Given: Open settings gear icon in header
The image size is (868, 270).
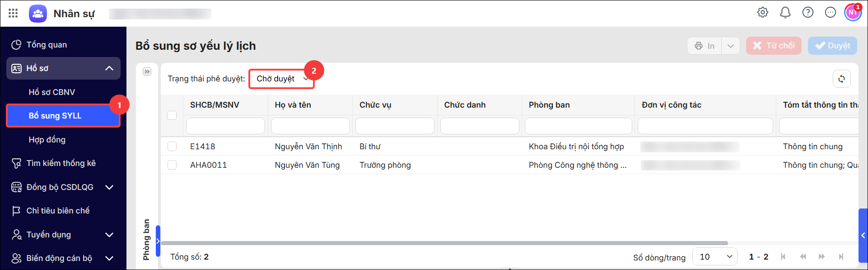Looking at the screenshot, I should (763, 13).
